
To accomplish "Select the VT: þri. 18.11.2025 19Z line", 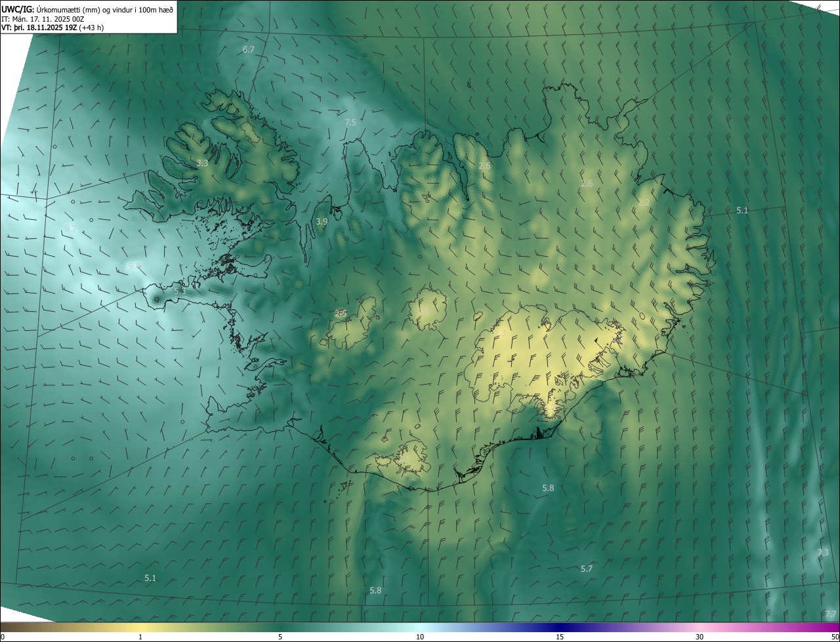I will coord(52,28).
